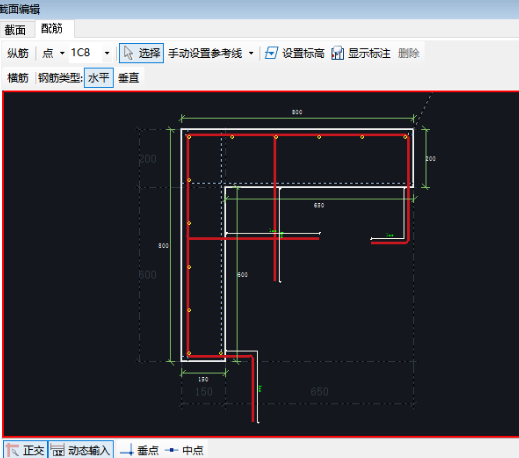Viewport: 519px width, 458px height.
Task: Click top dimension value 800
Action: click(297, 112)
